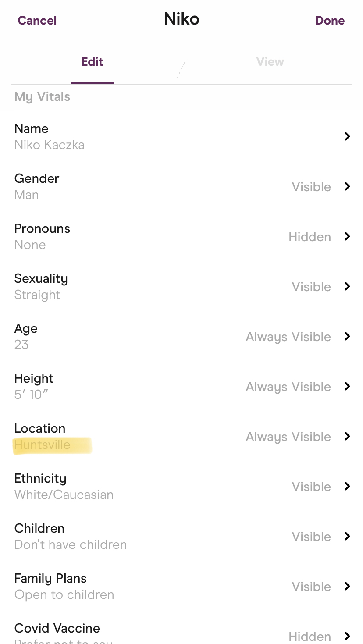Viewport: 363px width, 644px height.
Task: Open the Name row chevron
Action: (x=347, y=136)
